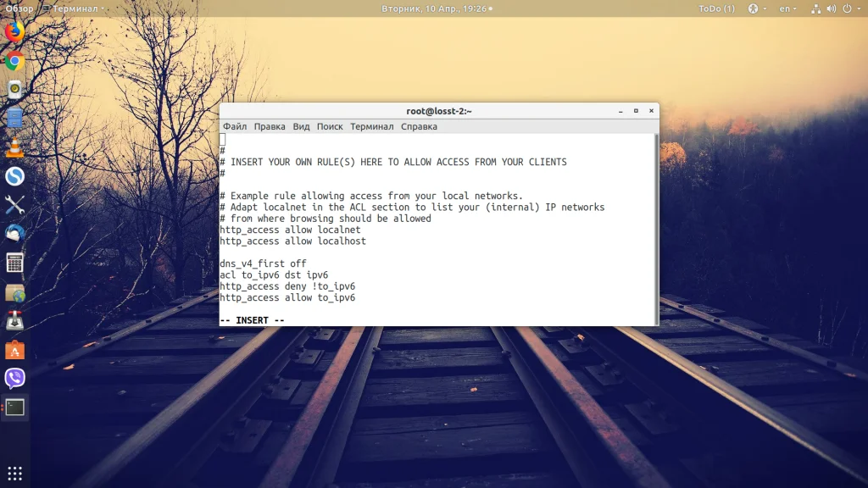This screenshot has width=868, height=488.
Task: Open the speaker music player dock icon
Action: [14, 90]
